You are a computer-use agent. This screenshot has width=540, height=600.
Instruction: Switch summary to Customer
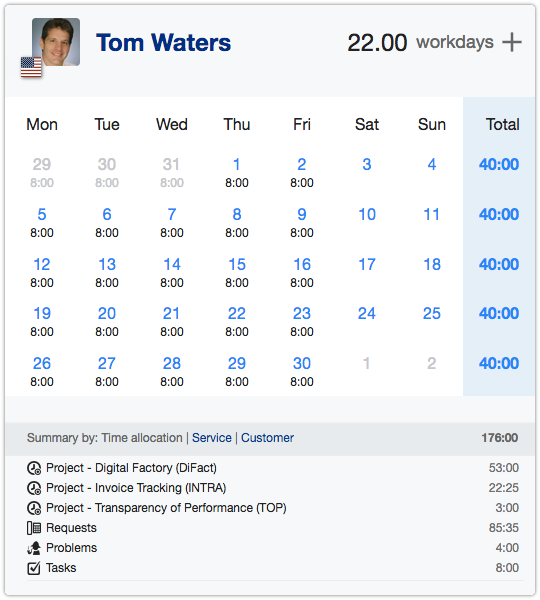(x=267, y=437)
